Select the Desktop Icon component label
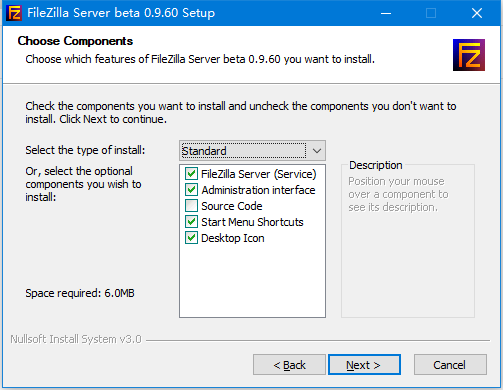Screen dimensions: 503x390 pos(233,238)
